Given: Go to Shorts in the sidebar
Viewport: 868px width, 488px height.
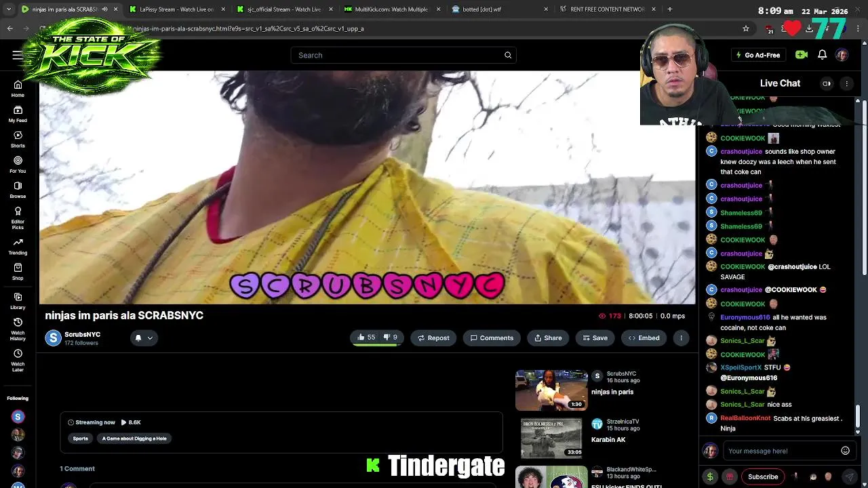Looking at the screenshot, I should 18,140.
